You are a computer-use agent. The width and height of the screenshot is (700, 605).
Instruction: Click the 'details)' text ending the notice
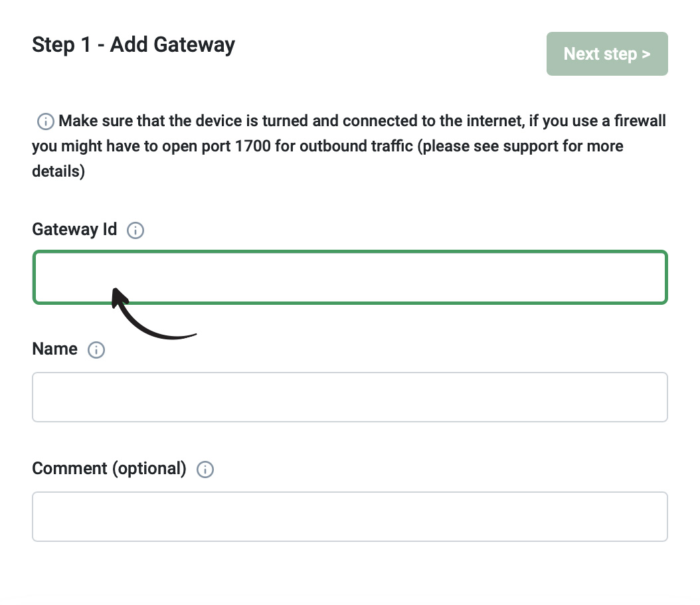(58, 171)
